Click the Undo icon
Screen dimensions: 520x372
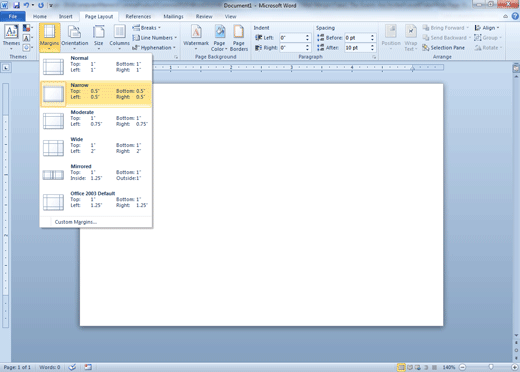point(26,5)
